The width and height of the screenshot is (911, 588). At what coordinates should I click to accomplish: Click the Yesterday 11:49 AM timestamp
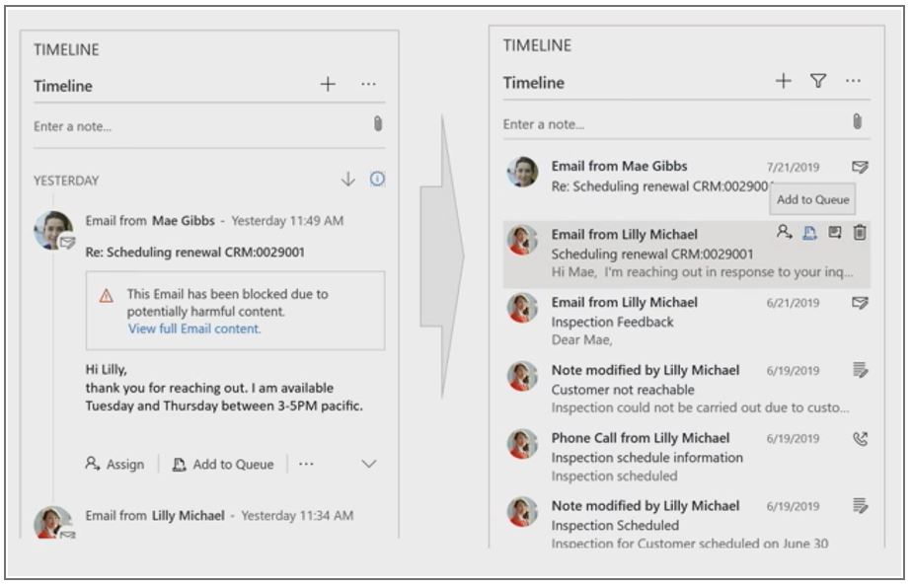287,221
